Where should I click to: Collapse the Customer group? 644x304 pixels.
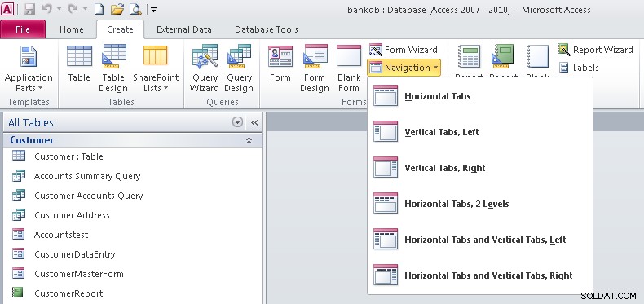249,140
